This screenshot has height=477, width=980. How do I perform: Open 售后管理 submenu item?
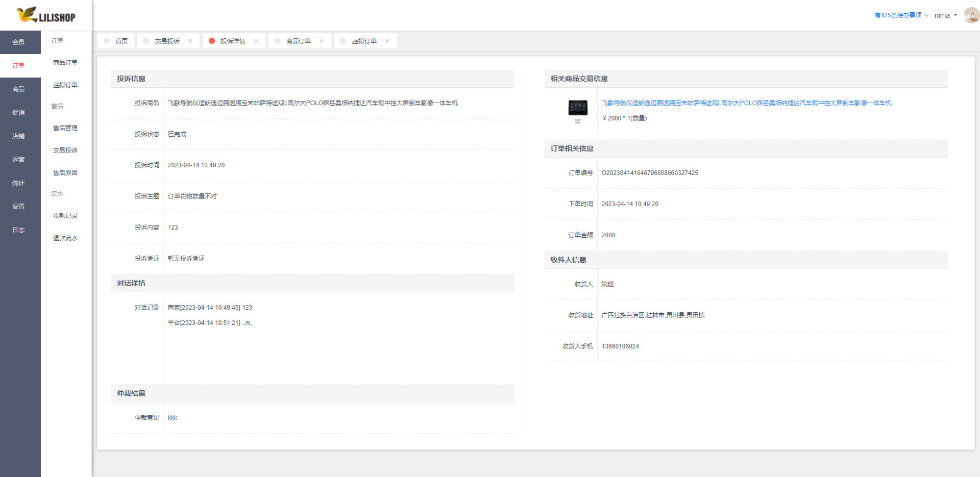pyautogui.click(x=65, y=128)
